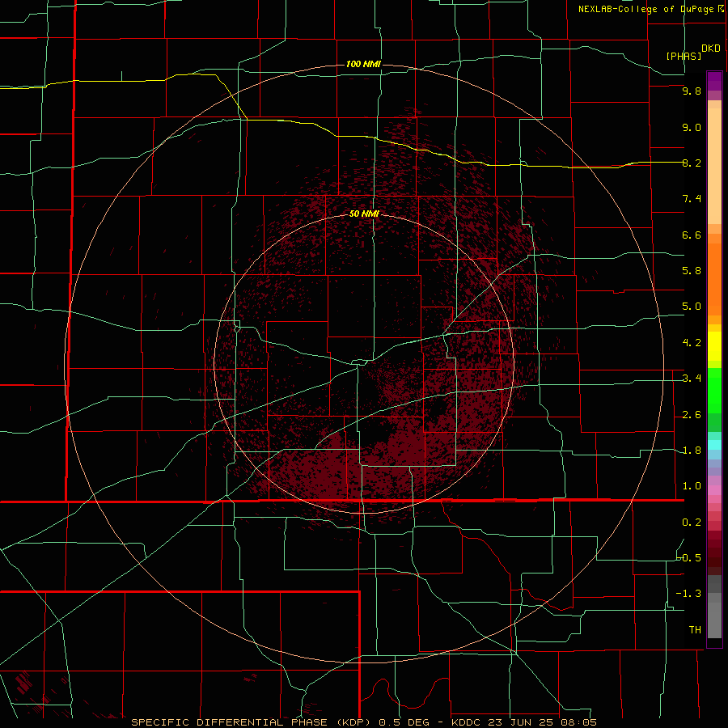The image size is (728, 728).
Task: Click the 7.4 value on the legend
Action: click(x=692, y=199)
